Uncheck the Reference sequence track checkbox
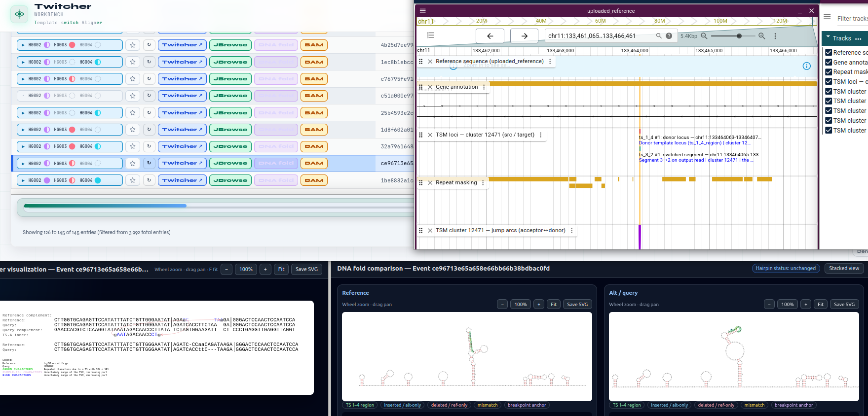 [x=829, y=52]
